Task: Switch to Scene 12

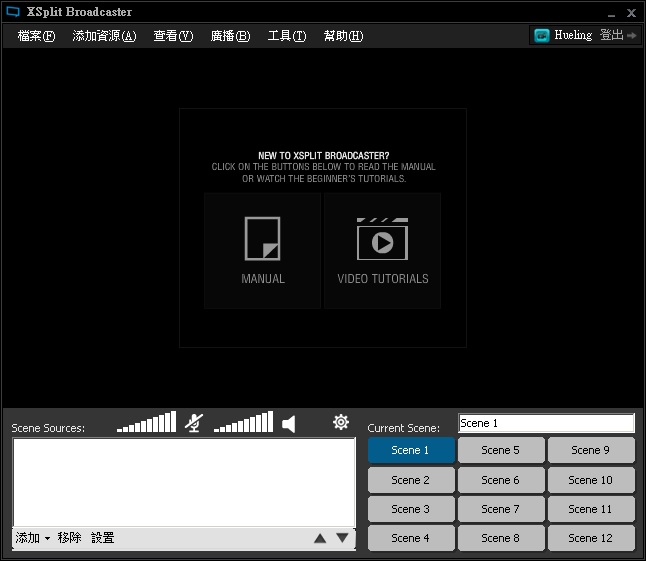Action: click(x=591, y=538)
